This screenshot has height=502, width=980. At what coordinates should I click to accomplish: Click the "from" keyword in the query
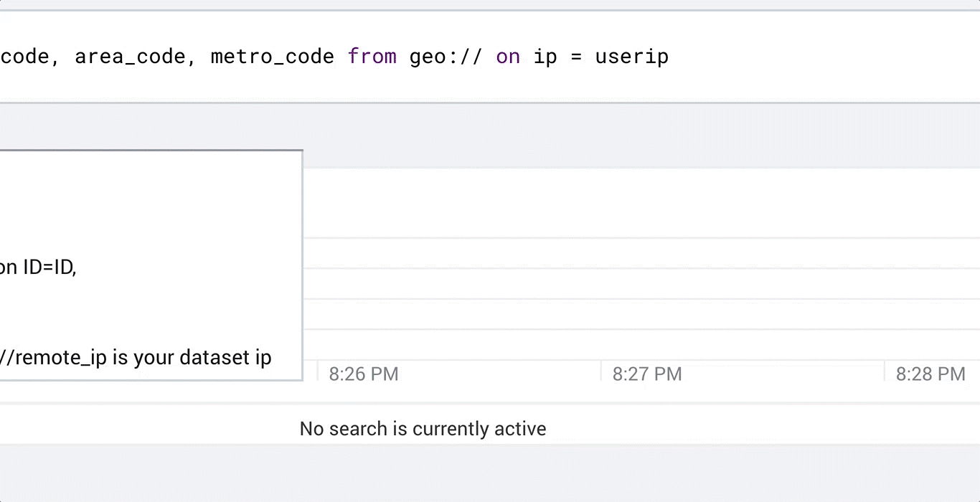tap(372, 57)
